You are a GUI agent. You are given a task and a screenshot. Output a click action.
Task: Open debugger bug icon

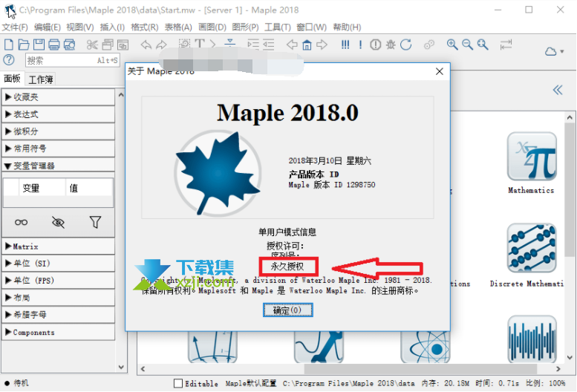[391, 45]
